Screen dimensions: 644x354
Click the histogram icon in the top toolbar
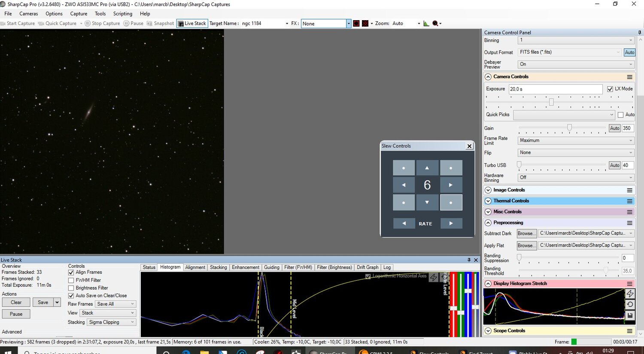click(426, 24)
